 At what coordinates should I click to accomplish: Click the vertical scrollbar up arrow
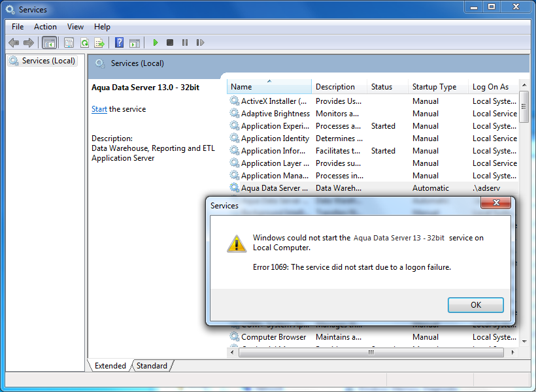point(524,85)
